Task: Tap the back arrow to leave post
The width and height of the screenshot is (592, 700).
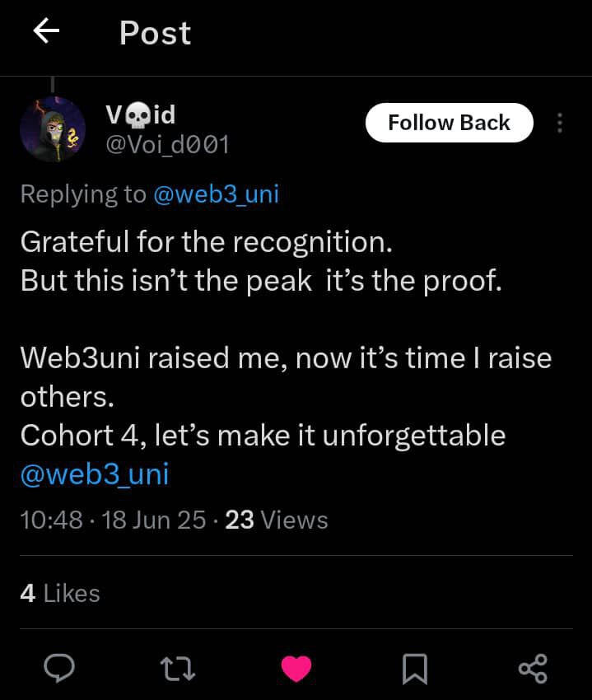Action: pos(46,31)
